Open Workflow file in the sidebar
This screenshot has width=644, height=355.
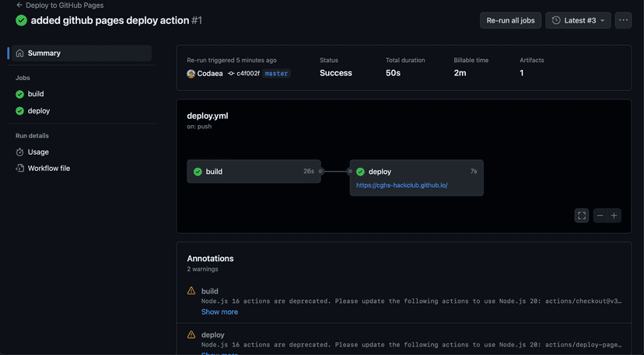48,168
